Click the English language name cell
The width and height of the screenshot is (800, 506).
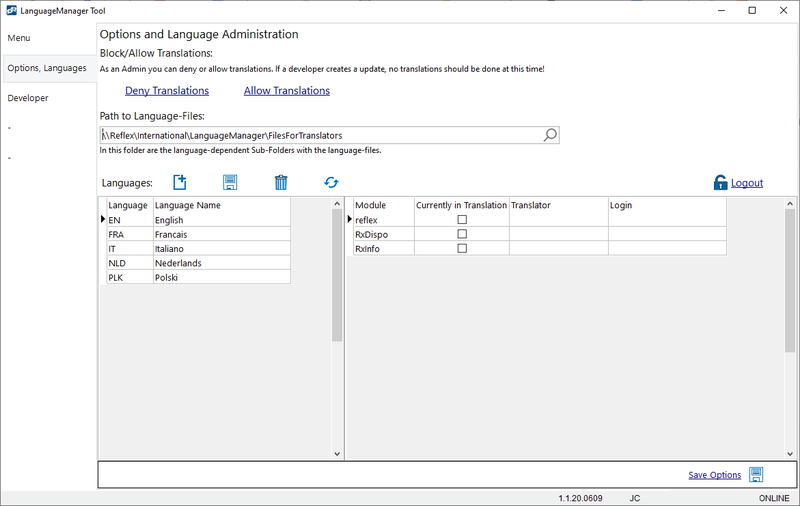coord(222,220)
